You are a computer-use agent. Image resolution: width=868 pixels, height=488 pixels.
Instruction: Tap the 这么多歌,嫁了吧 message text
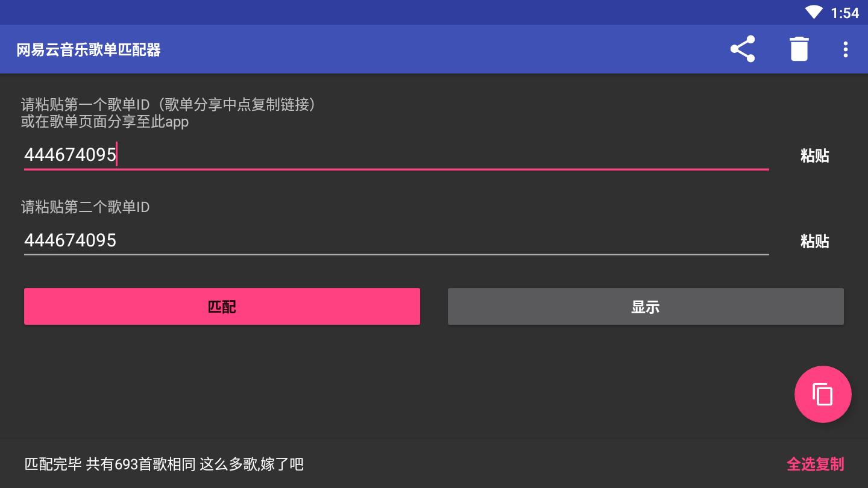pos(251,464)
